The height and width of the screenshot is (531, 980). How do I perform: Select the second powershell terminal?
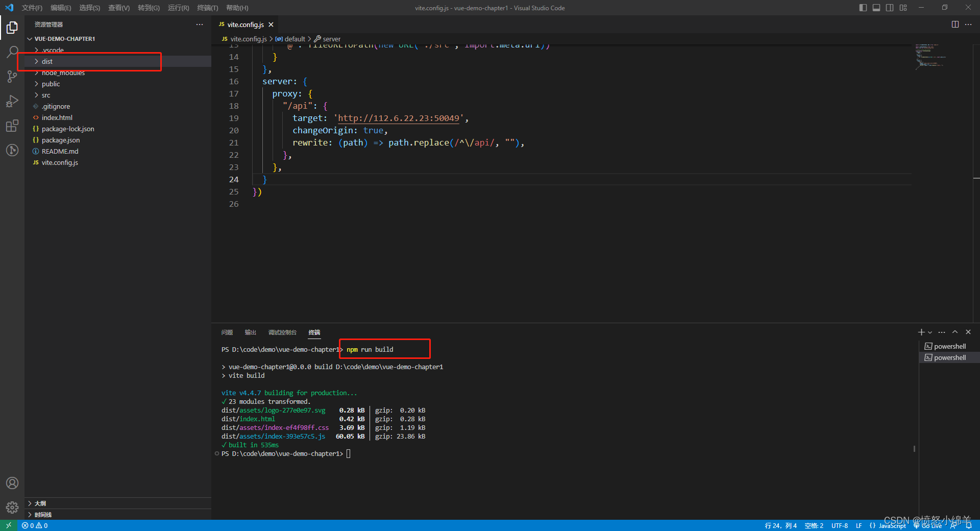tap(949, 357)
